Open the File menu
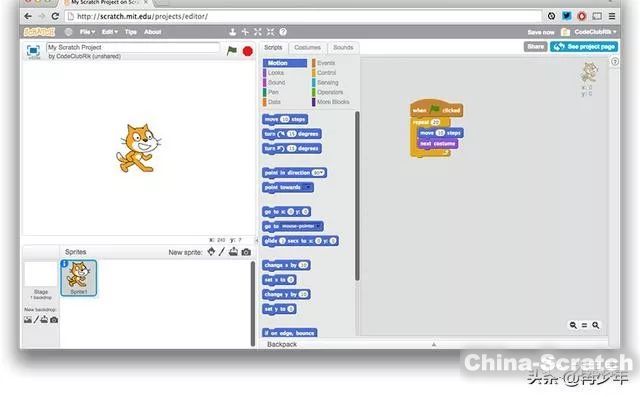640x397 pixels. (x=87, y=32)
